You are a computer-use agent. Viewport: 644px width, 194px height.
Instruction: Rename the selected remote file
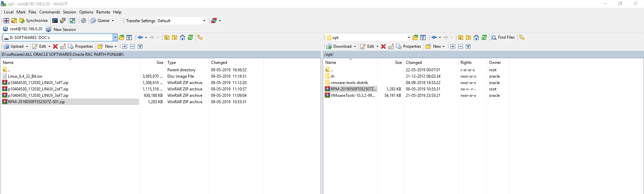click(391, 46)
